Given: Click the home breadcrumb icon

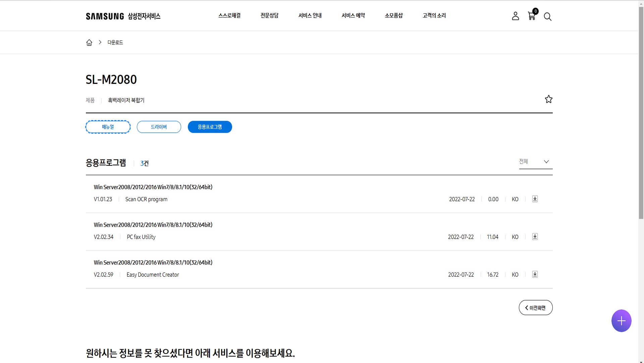Looking at the screenshot, I should (x=89, y=42).
